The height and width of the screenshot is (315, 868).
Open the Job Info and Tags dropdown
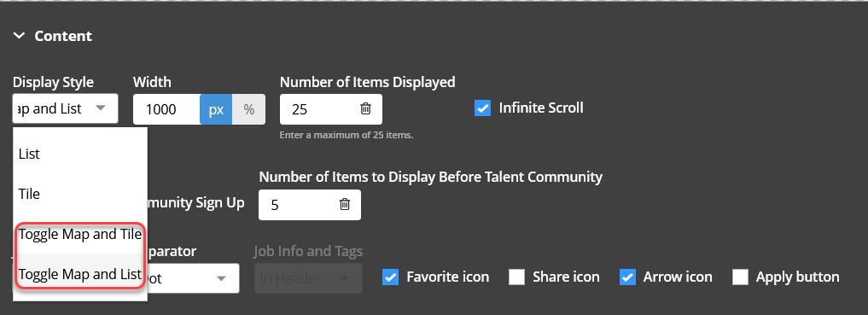(308, 278)
